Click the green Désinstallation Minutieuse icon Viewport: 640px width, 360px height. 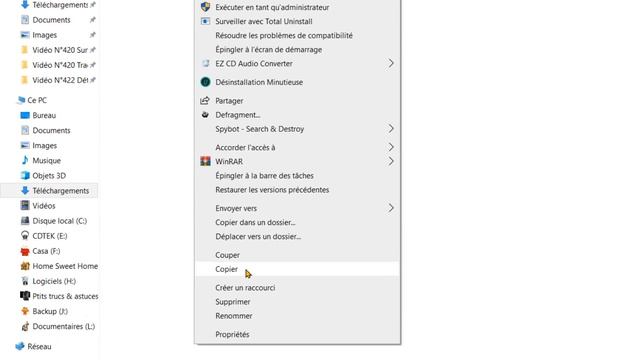tap(205, 82)
